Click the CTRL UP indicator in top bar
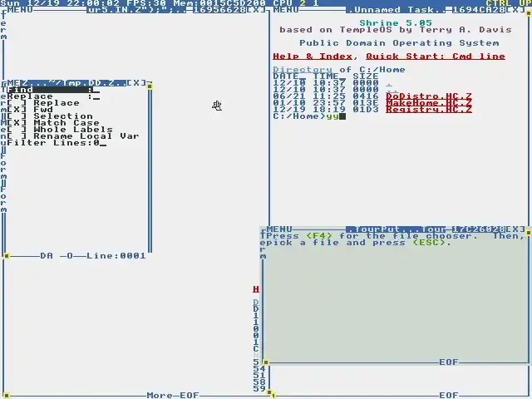This screenshot has height=399, width=532. pyautogui.click(x=509, y=3)
